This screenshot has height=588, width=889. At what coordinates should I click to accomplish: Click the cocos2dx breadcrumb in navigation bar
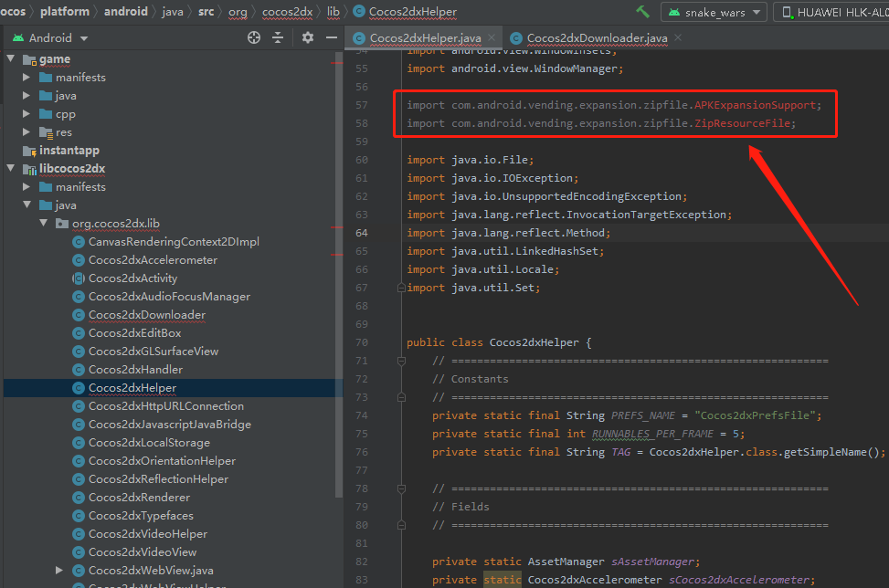click(287, 12)
